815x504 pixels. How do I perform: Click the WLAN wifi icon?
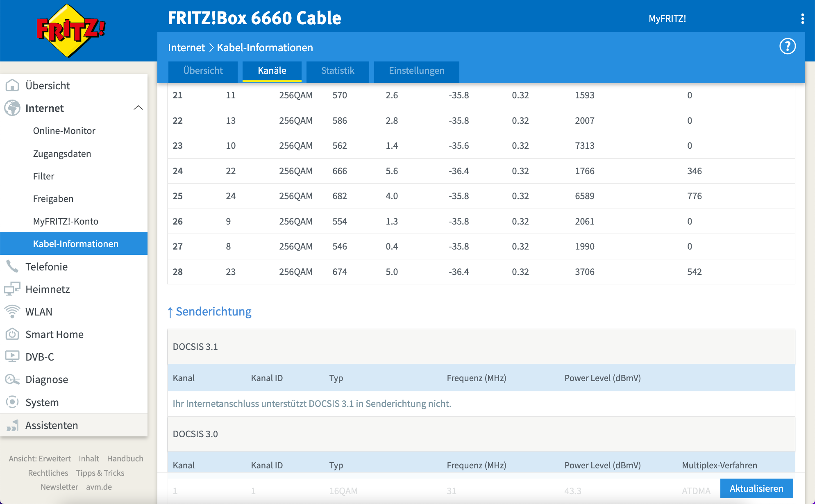[x=12, y=311]
